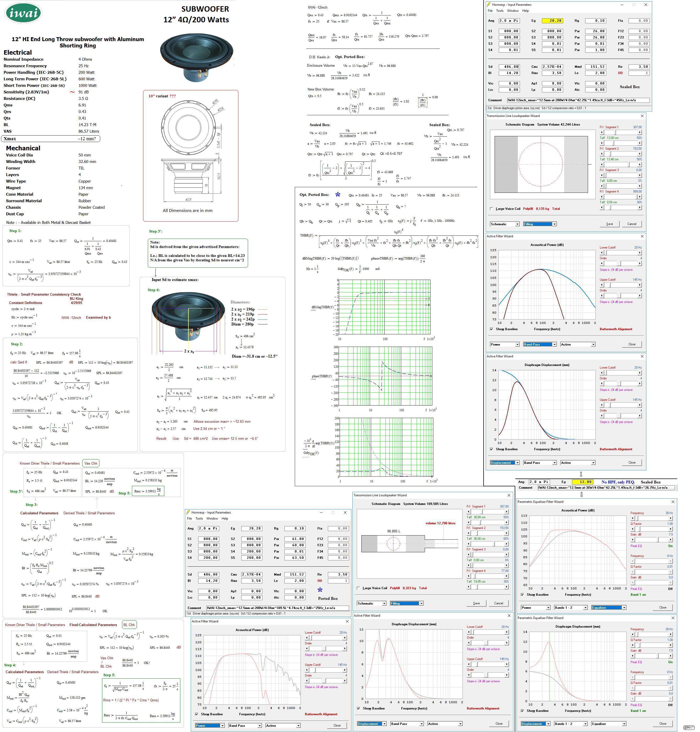Click Upper Cutoff left arrow, blue-curve Acoustical Power wizard
The width and height of the screenshot is (700, 732).
(602, 285)
